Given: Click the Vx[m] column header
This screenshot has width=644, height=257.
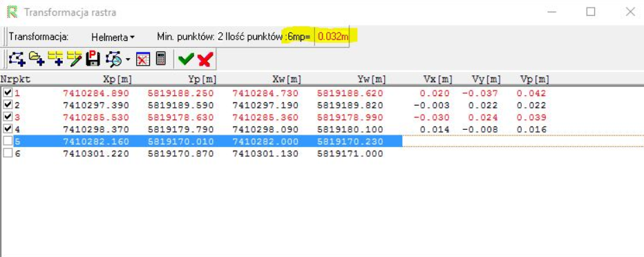Looking at the screenshot, I should (x=438, y=79).
